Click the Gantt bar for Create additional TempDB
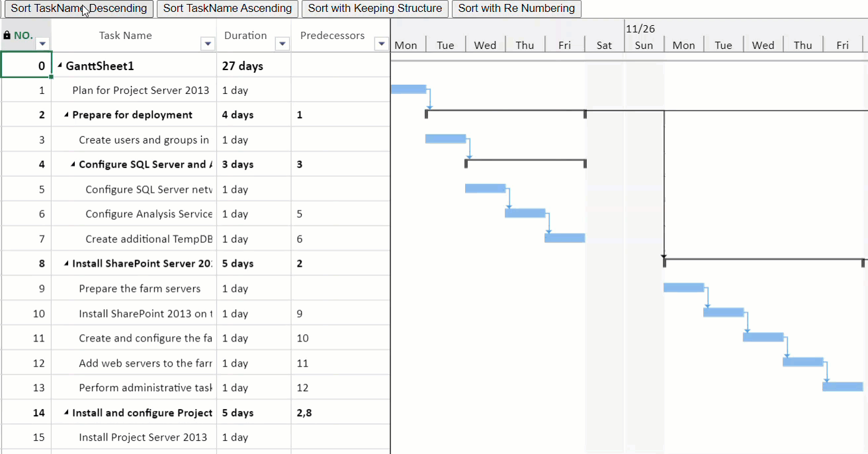Viewport: 868px width, 454px height. [x=564, y=238]
